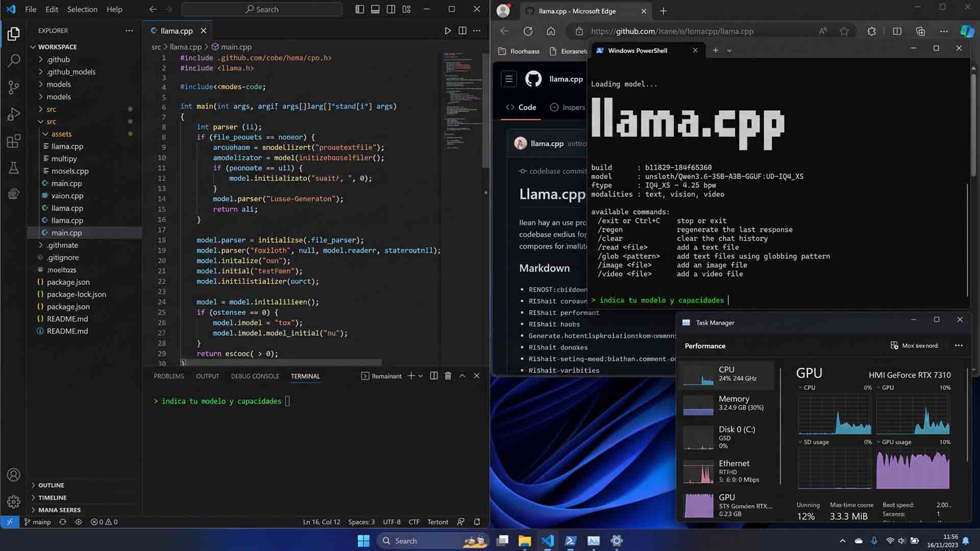Open the Explorer view in the VS Code activity bar
Viewport: 980px width, 551px height.
pos(14,34)
